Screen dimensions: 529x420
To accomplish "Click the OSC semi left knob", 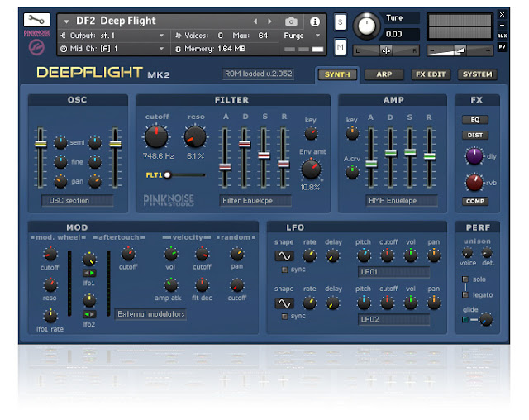I will tap(60, 142).
